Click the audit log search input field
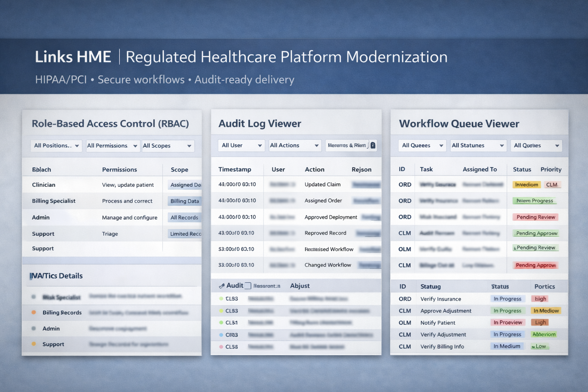588x392 pixels. 347,145
